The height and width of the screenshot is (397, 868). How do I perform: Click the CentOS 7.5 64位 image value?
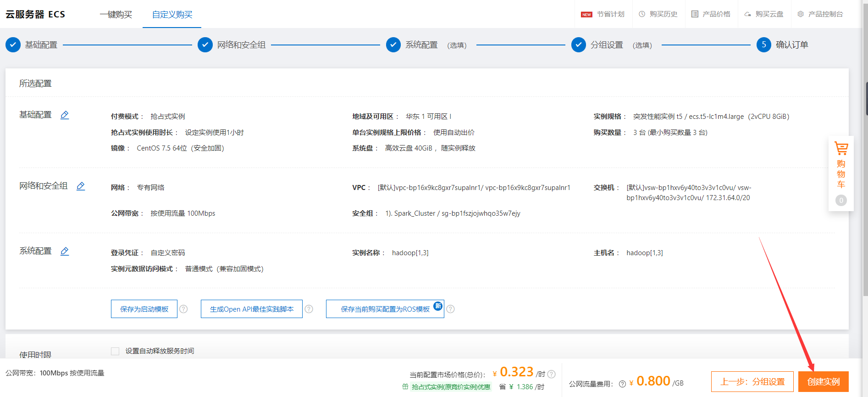[180, 148]
